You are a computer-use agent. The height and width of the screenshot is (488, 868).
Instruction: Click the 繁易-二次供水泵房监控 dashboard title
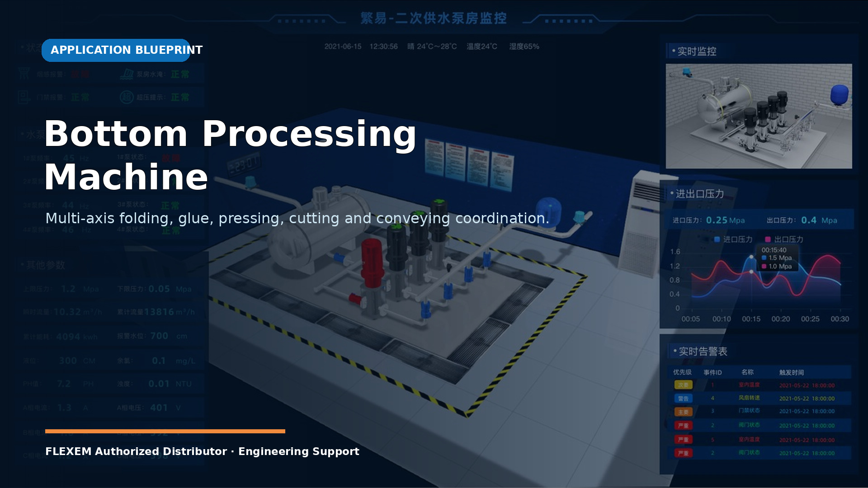click(434, 18)
